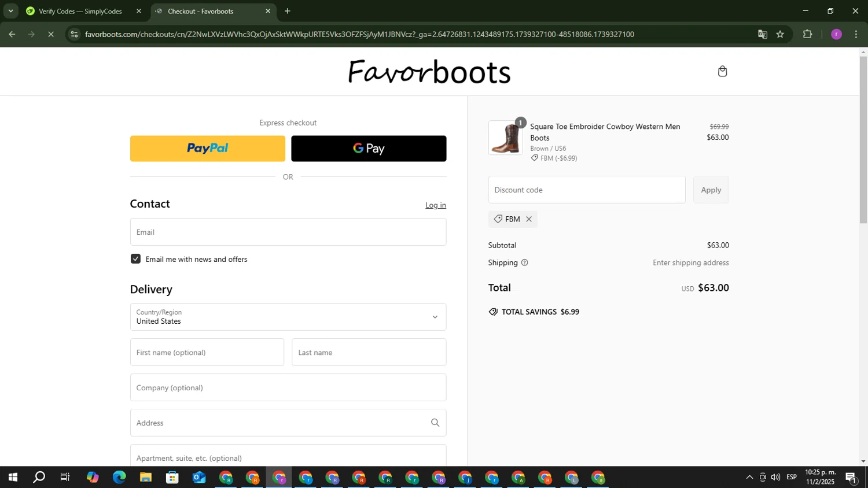The height and width of the screenshot is (488, 868).
Task: Open Microsoft Edge from the taskbar
Action: [x=119, y=478]
